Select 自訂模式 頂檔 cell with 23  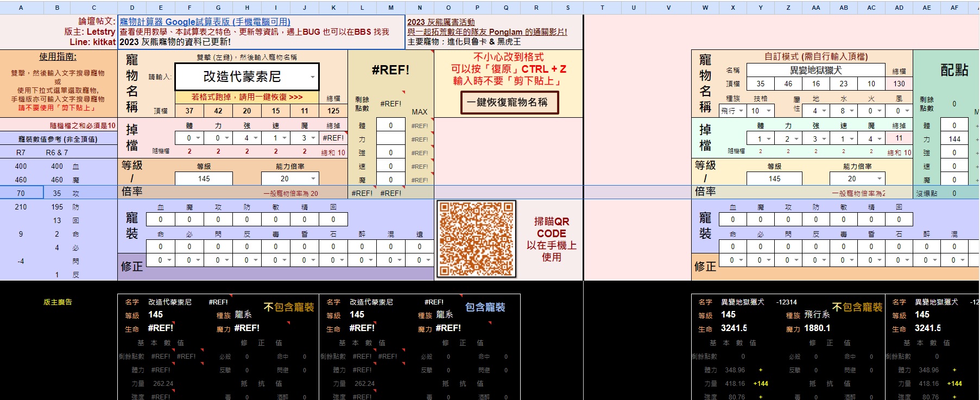click(844, 84)
